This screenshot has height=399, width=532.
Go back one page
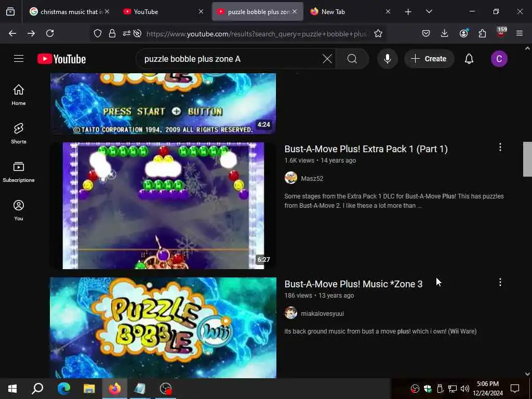pos(12,33)
